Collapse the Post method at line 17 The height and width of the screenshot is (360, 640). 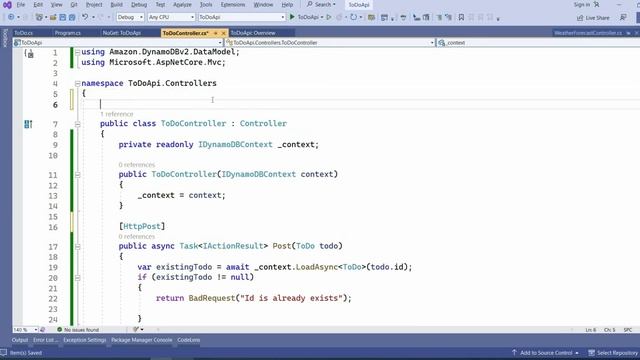[77, 247]
